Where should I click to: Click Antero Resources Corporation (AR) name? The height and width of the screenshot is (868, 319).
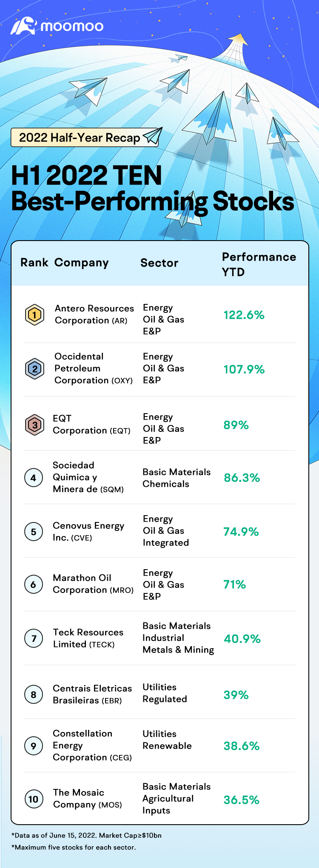(94, 314)
